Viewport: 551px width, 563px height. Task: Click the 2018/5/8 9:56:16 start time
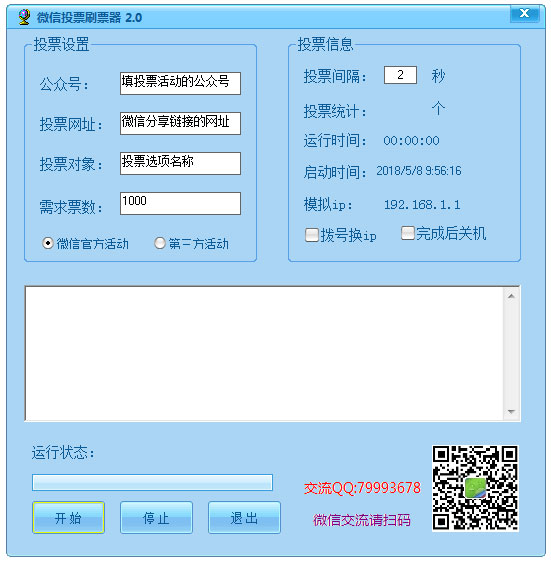point(419,171)
